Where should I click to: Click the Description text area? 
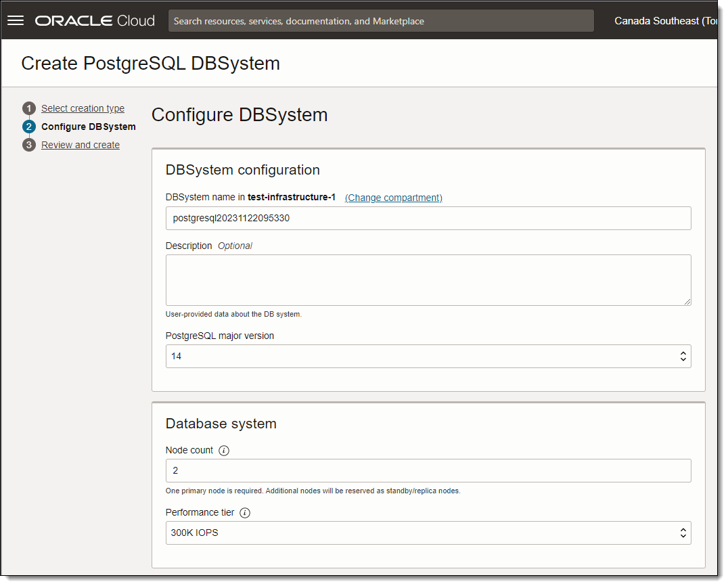tap(428, 280)
